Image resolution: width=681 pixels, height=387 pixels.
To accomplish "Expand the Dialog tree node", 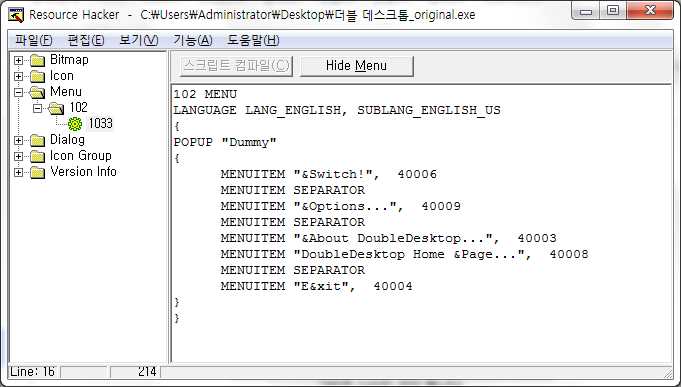I will (18, 140).
